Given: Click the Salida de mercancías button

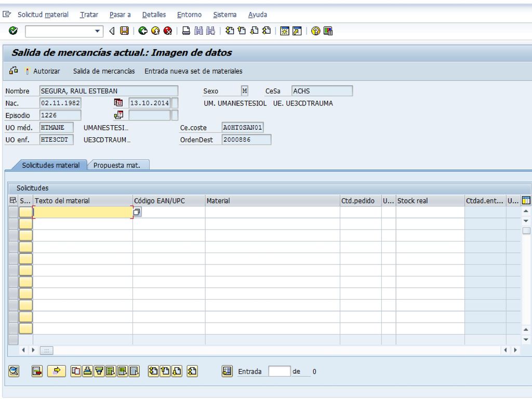Looking at the screenshot, I should 104,71.
